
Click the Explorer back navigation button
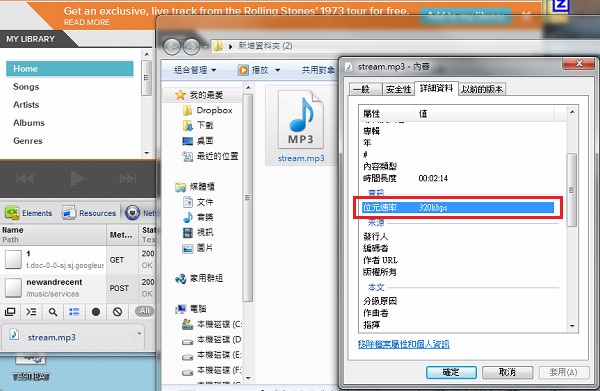[x=171, y=47]
